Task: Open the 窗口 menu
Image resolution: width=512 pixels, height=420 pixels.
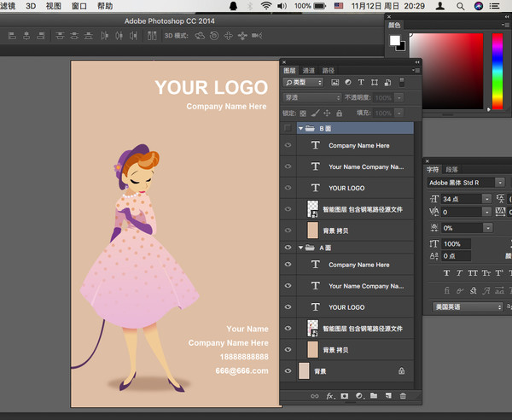Action: point(79,6)
